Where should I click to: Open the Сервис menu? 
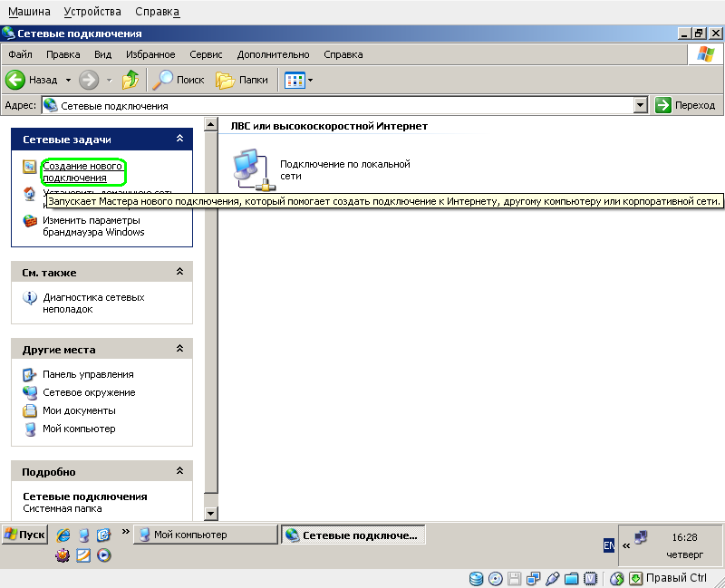206,54
